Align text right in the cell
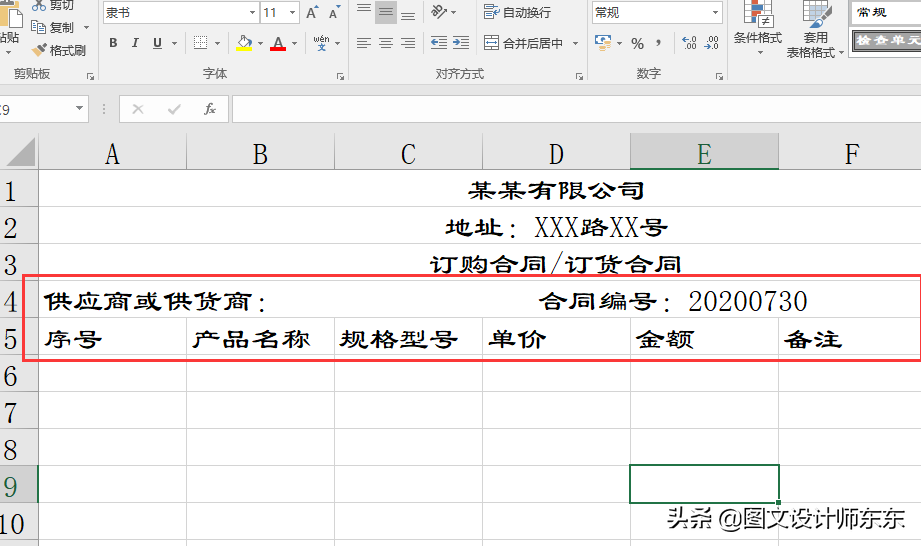This screenshot has width=921, height=546. pyautogui.click(x=408, y=43)
